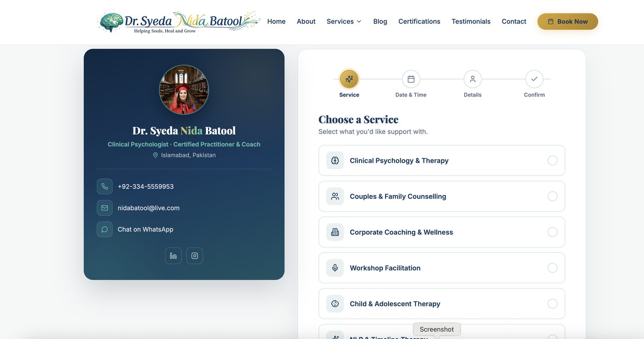The width and height of the screenshot is (644, 339).
Task: Click the chat bubble icon beside WhatsApp
Action: 104,229
